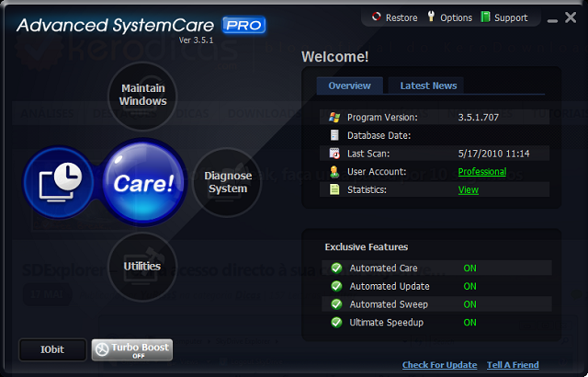Open the Statistics View link
Screen dimensions: 588x377
pos(469,189)
